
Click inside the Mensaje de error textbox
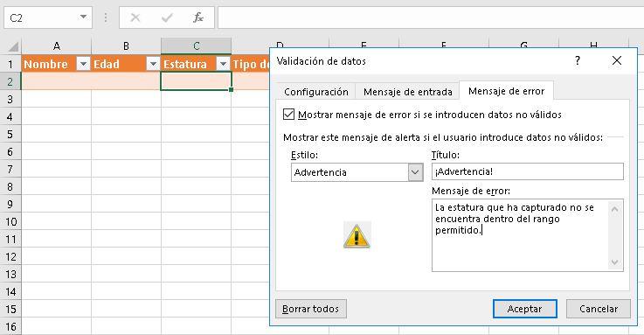pos(520,235)
